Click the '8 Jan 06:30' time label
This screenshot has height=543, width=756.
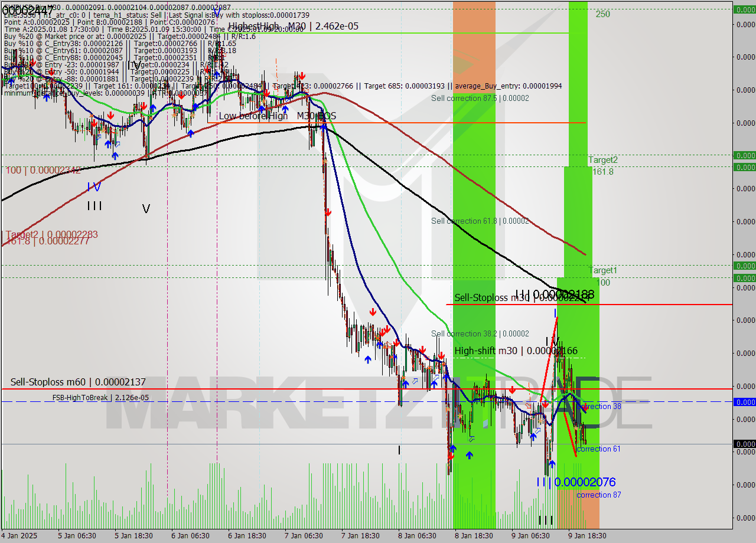417,536
